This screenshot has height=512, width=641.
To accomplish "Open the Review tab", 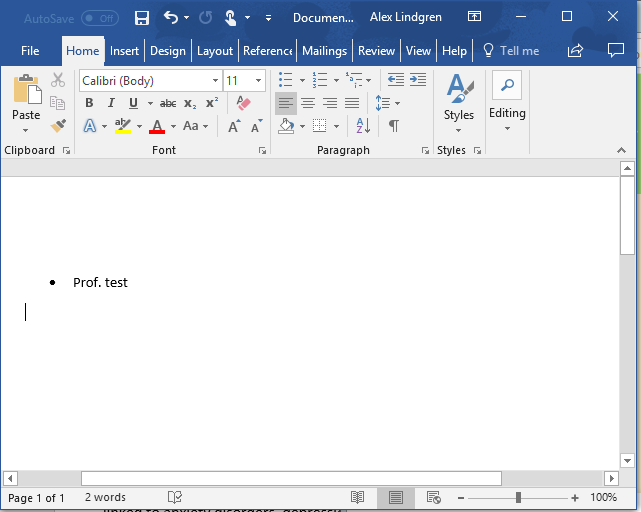I will click(x=376, y=51).
